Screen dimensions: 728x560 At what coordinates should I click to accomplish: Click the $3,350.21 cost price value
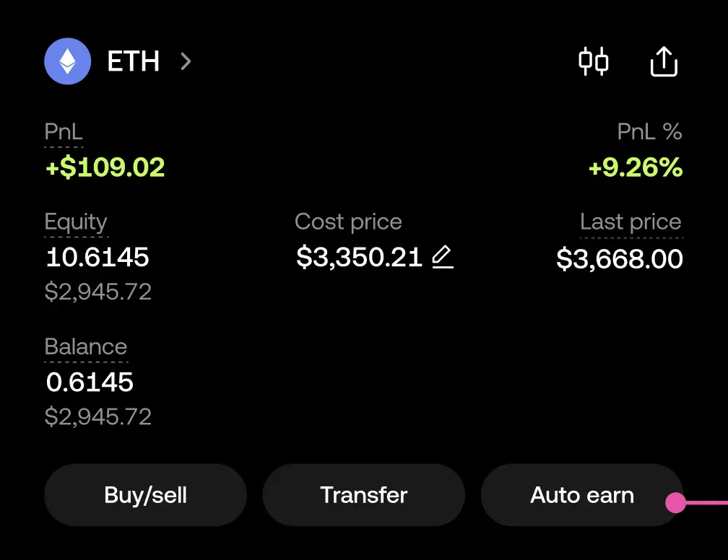359,258
